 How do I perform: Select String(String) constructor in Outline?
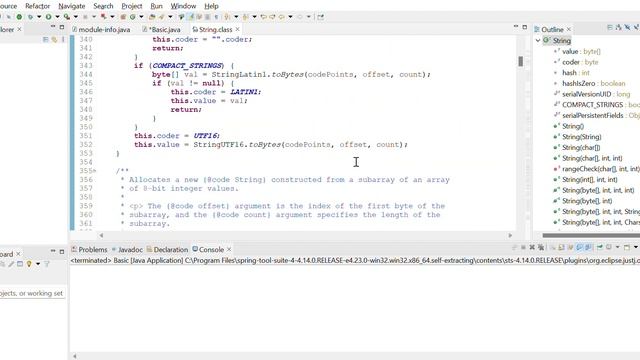click(x=581, y=137)
